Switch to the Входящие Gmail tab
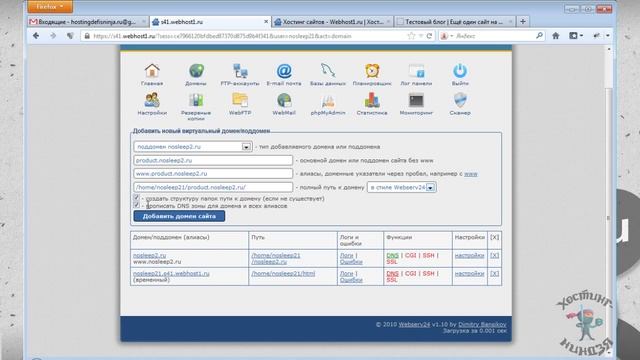 (88, 22)
